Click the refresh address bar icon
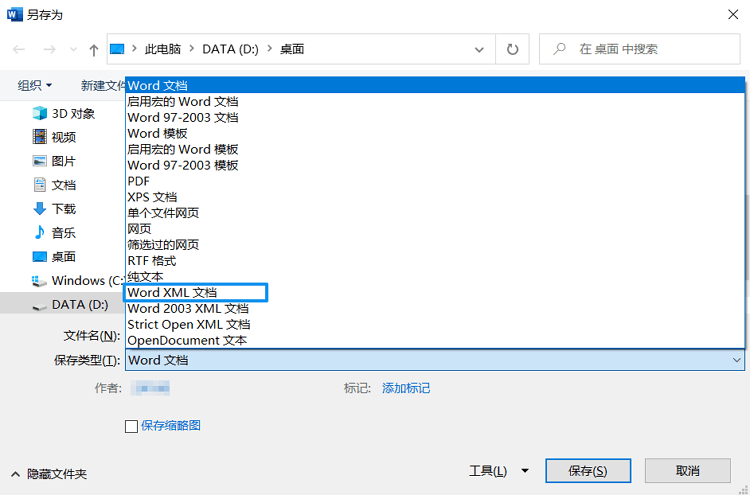Screen dimensions: 750x495 click(513, 49)
